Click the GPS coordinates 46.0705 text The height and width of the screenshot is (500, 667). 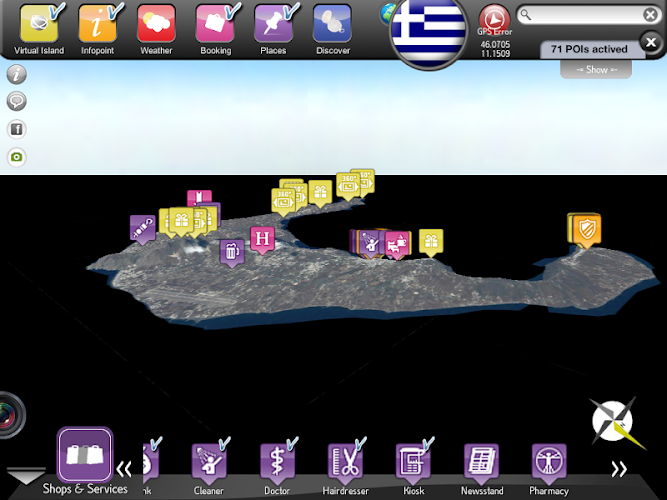495,44
